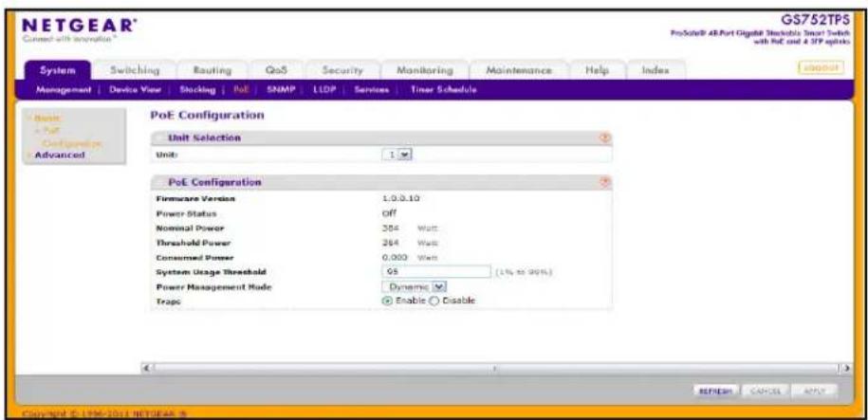
Task: Click the scrollbar right arrow
Action: (x=847, y=368)
